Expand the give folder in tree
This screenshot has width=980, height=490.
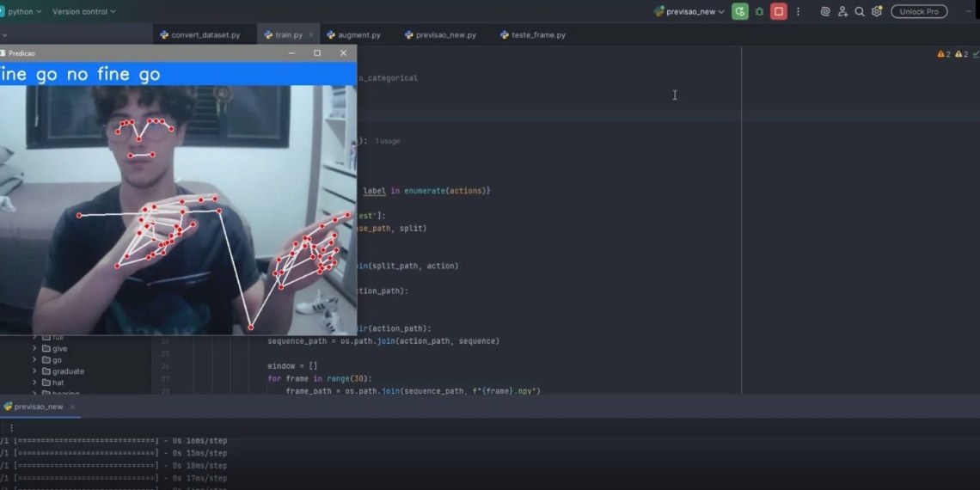pos(34,349)
